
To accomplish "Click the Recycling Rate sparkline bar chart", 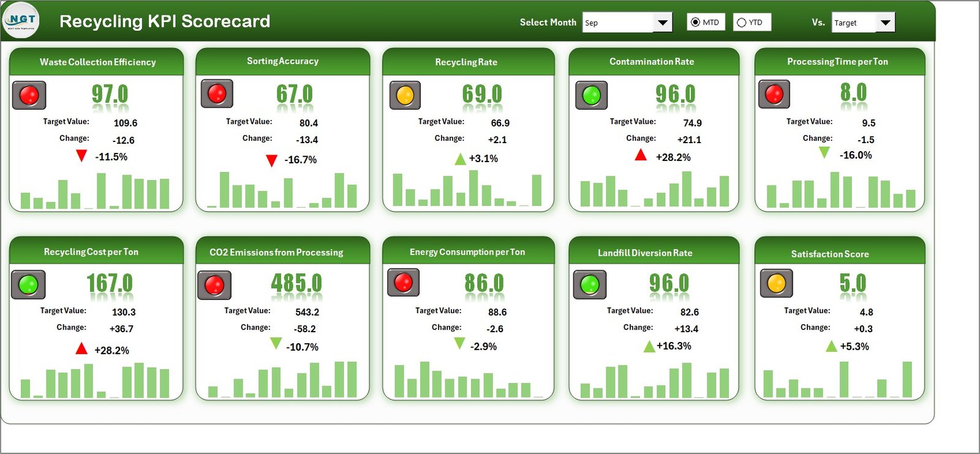I will click(467, 189).
